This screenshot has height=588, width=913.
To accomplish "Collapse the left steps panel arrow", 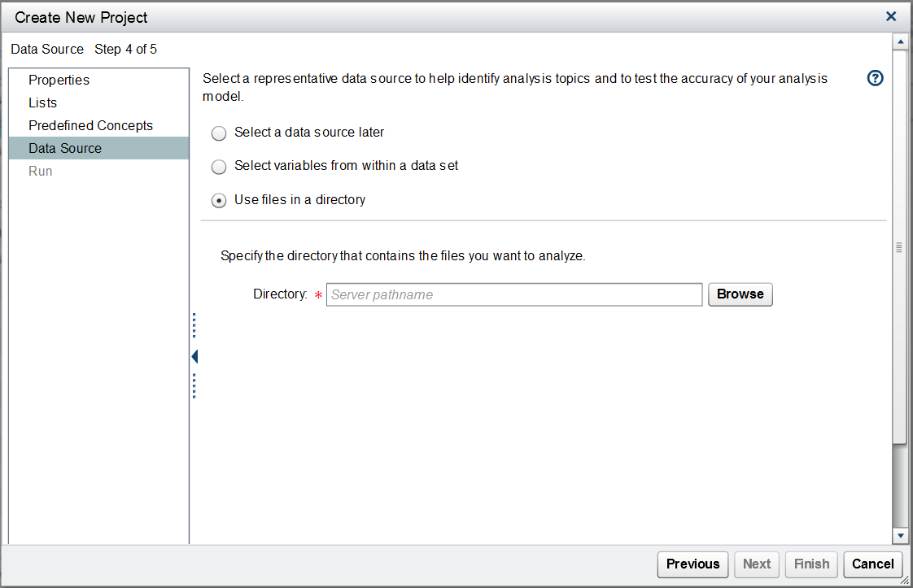I will 194,356.
